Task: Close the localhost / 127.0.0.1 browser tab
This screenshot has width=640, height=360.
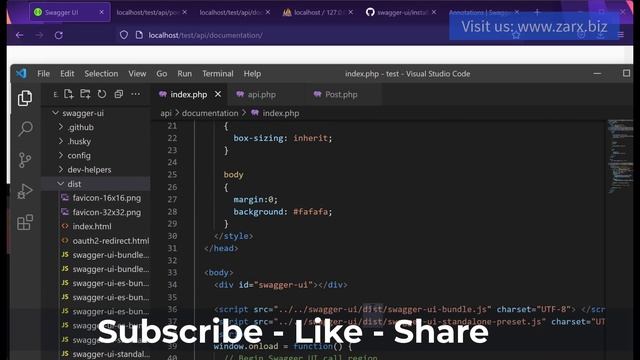Action: click(351, 12)
